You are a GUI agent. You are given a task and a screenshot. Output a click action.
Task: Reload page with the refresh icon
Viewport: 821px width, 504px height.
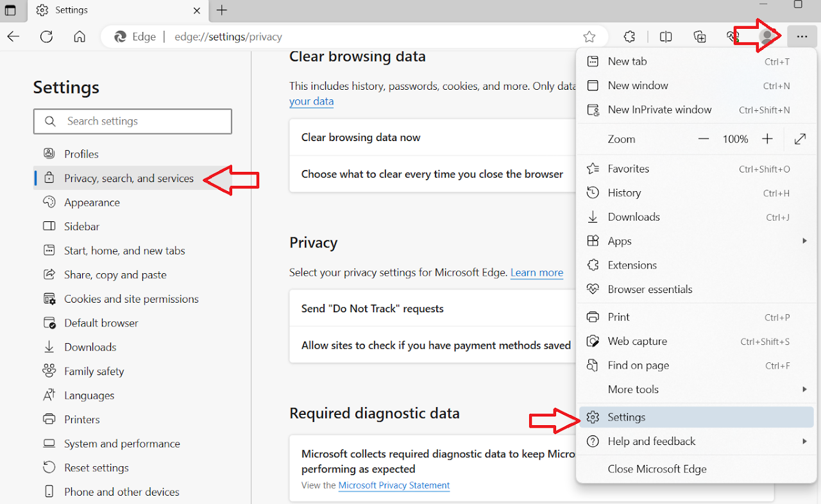(46, 37)
